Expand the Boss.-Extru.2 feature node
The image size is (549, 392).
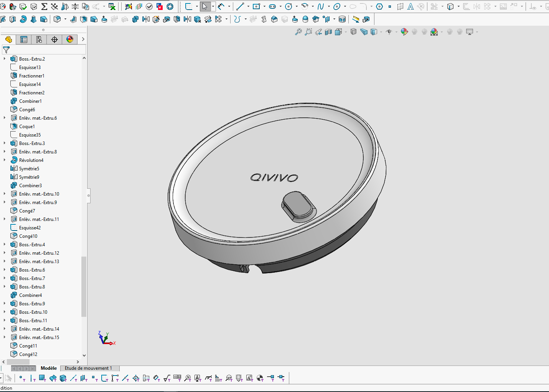[x=5, y=59]
